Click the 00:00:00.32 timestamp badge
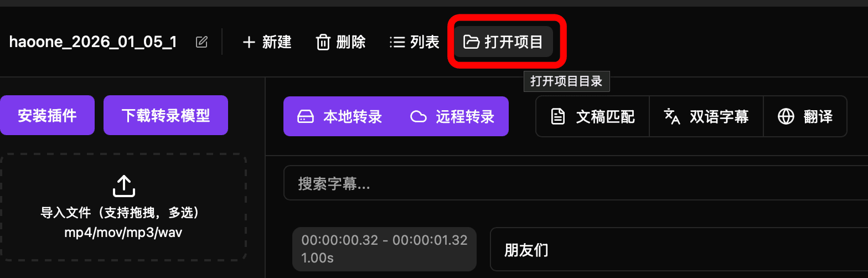The image size is (868, 278). tap(384, 249)
